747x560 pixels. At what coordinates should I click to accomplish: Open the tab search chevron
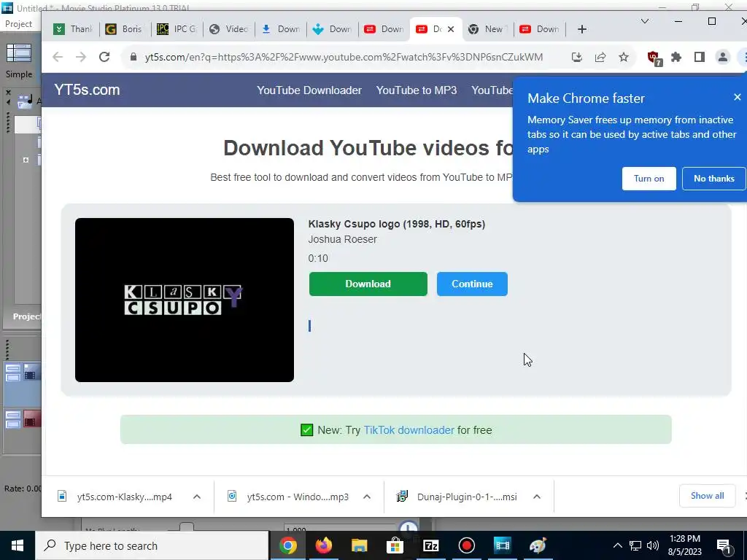[x=645, y=21]
